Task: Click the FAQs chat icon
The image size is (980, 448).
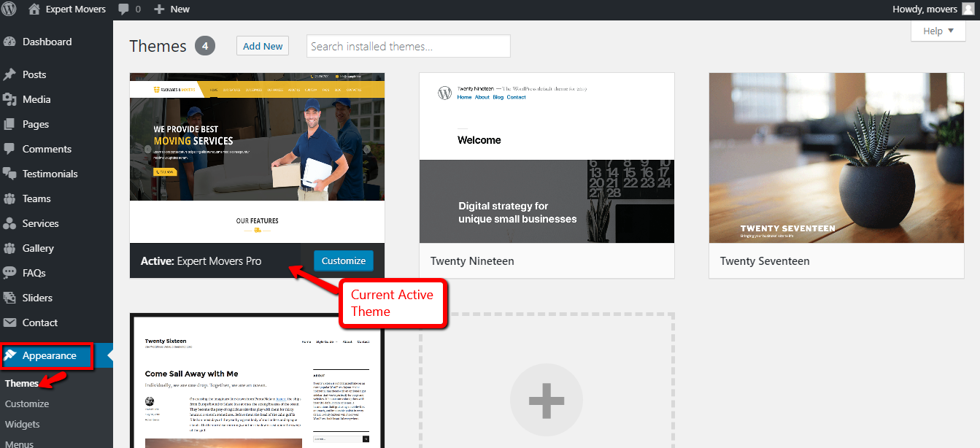Action: (9, 273)
